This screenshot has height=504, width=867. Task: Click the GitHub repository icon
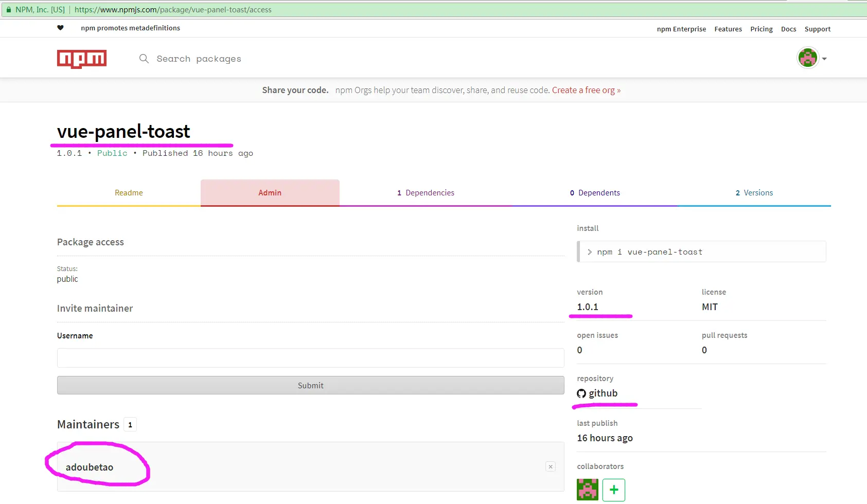pos(581,393)
